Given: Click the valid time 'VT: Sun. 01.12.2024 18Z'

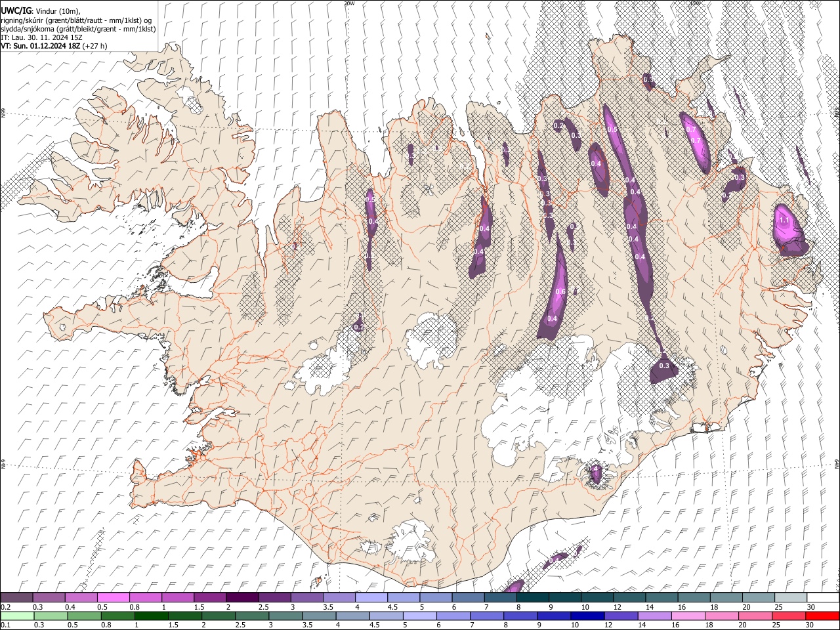Looking at the screenshot, I should tap(40, 46).
